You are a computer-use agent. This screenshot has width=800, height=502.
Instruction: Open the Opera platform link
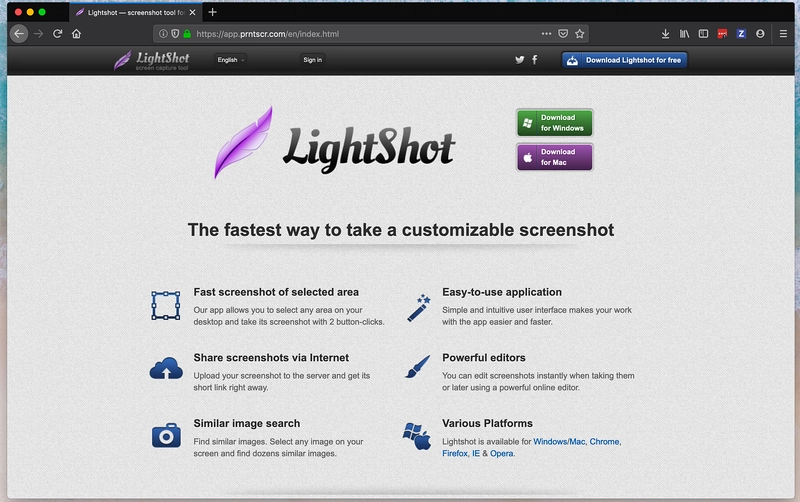click(502, 453)
